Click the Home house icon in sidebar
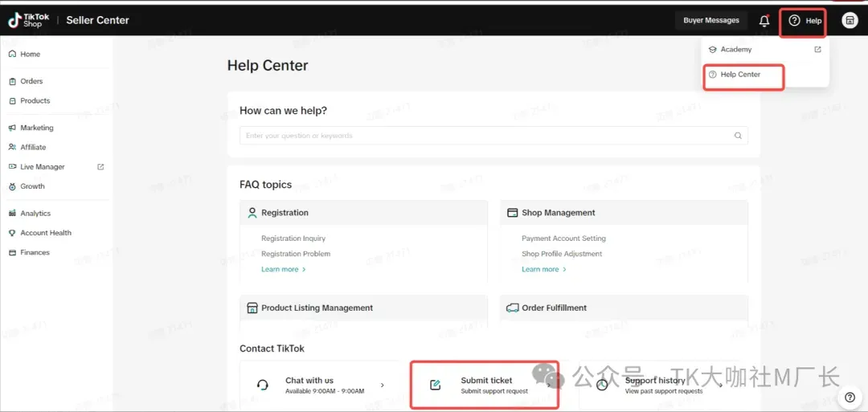 [12, 54]
